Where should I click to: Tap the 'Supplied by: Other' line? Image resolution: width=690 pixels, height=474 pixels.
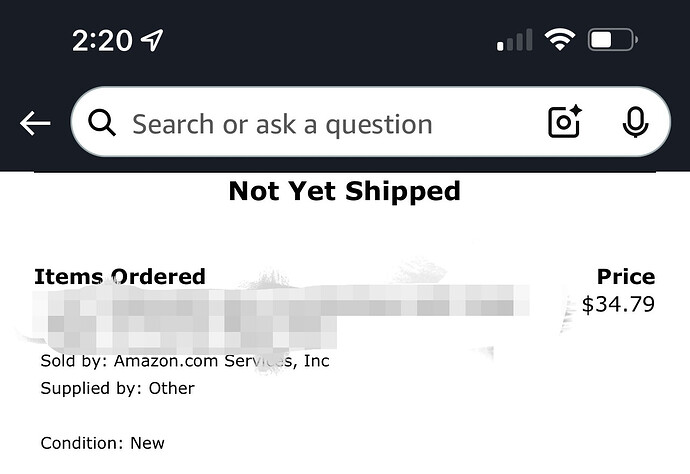pos(117,388)
